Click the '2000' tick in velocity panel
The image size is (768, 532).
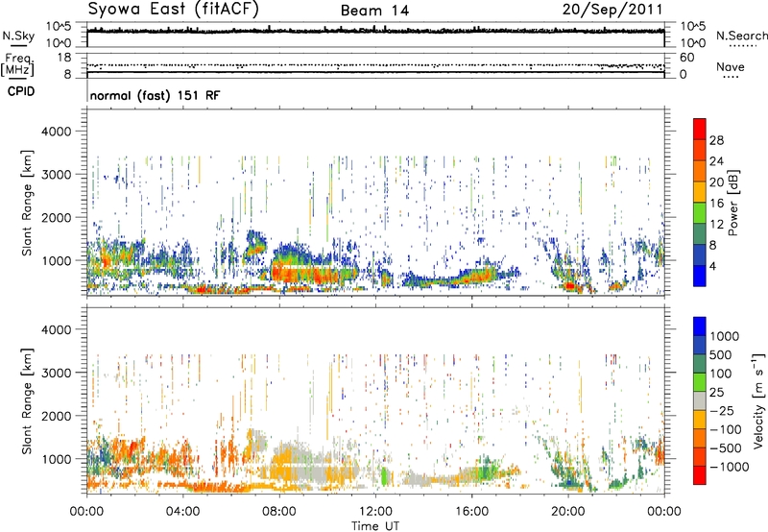tap(56, 416)
